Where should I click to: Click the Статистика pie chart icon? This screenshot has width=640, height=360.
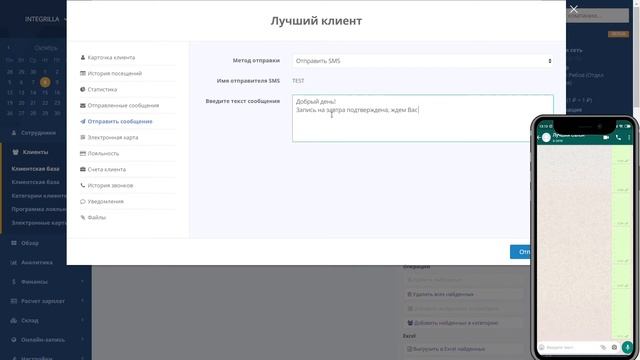pos(83,89)
